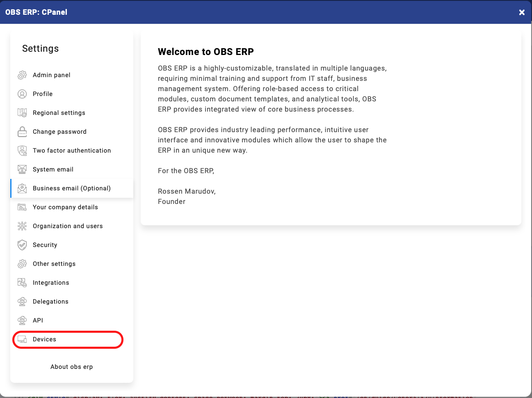Click the 'For the OBS ERP,' line
The image size is (532, 398).
point(186,171)
